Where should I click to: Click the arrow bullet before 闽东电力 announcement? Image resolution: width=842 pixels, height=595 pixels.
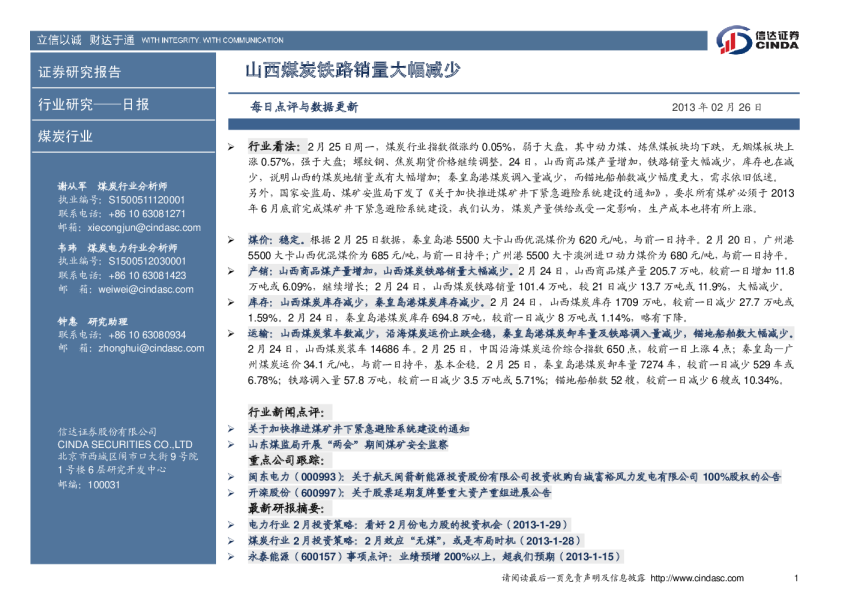(231, 478)
